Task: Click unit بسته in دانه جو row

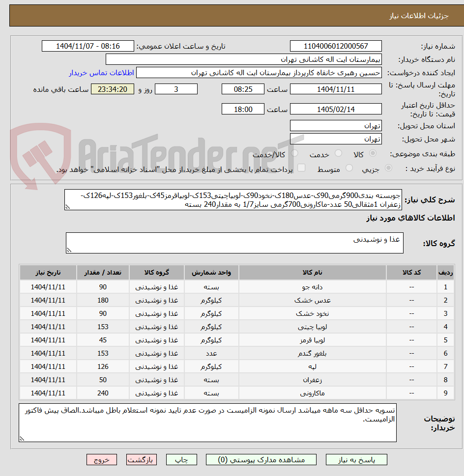Action: click(211, 287)
